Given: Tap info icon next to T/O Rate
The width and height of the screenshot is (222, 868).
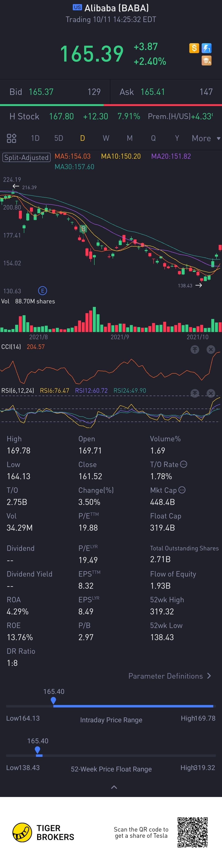Looking at the screenshot, I should coord(184,464).
